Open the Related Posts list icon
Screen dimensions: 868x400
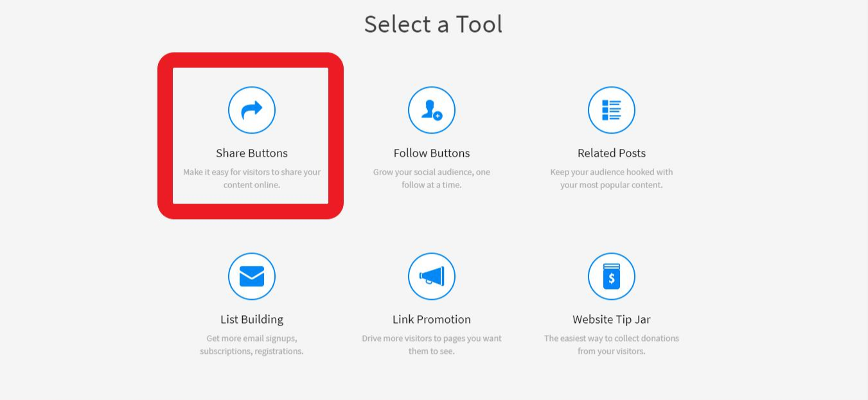[612, 110]
